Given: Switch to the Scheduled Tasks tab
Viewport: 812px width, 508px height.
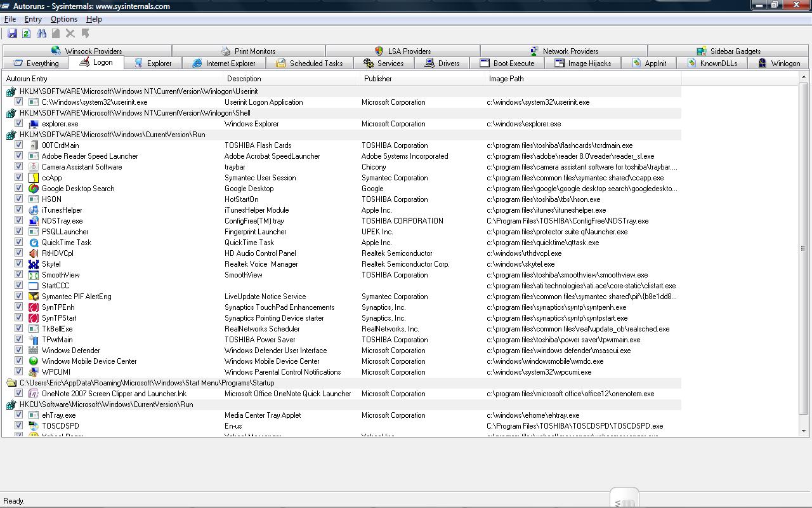Looking at the screenshot, I should 309,63.
